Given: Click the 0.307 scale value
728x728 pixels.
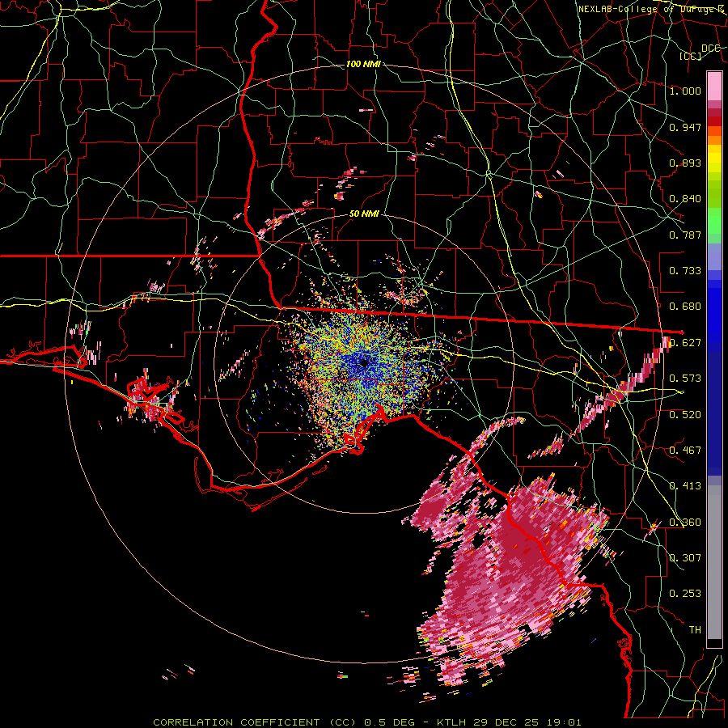Looking at the screenshot, I should pos(685,558).
